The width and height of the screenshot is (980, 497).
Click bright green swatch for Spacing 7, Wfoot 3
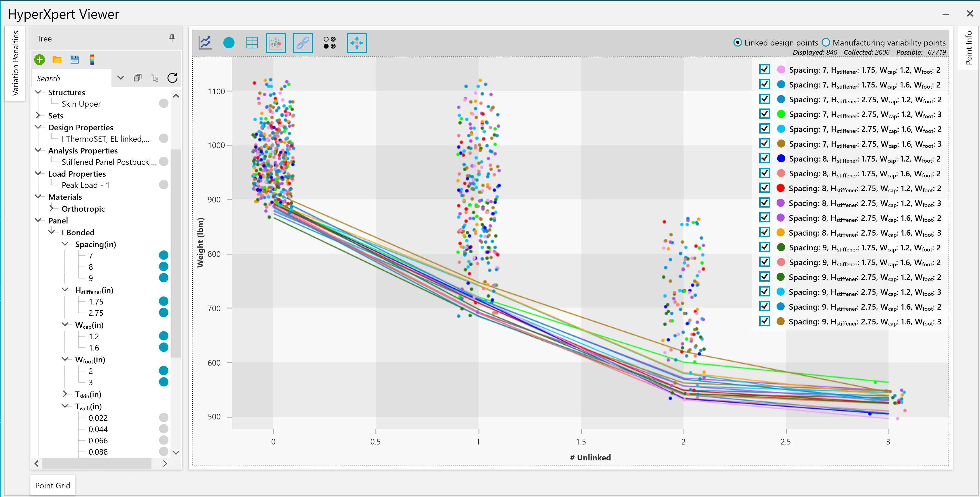781,114
